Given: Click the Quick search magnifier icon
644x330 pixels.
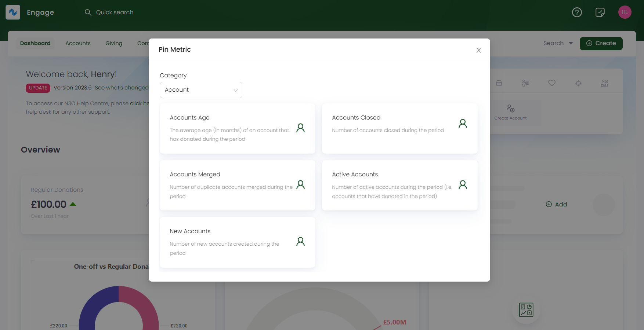Looking at the screenshot, I should 88,12.
